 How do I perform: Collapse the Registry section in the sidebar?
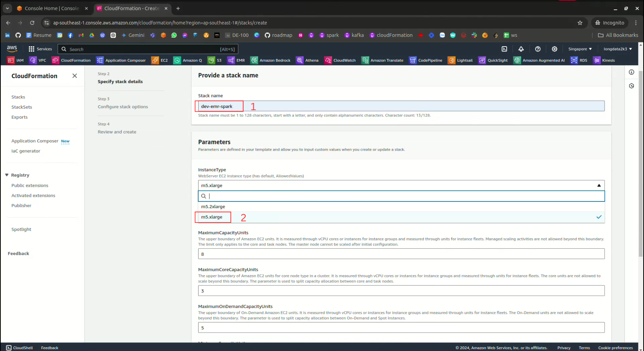click(7, 175)
